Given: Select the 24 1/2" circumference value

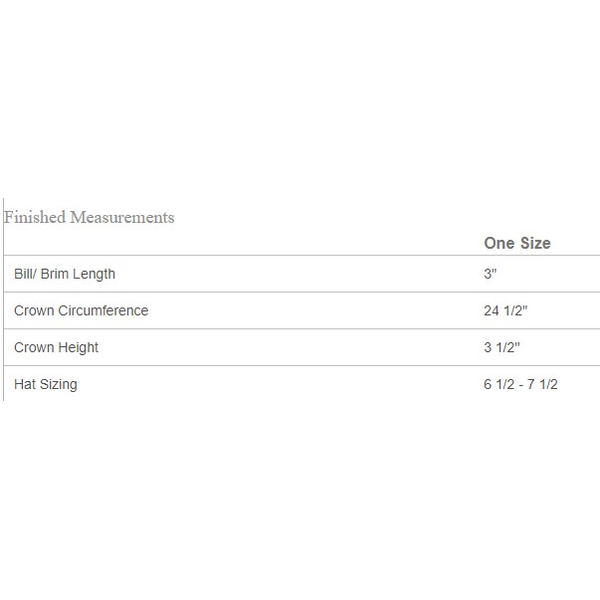Looking at the screenshot, I should point(505,311).
